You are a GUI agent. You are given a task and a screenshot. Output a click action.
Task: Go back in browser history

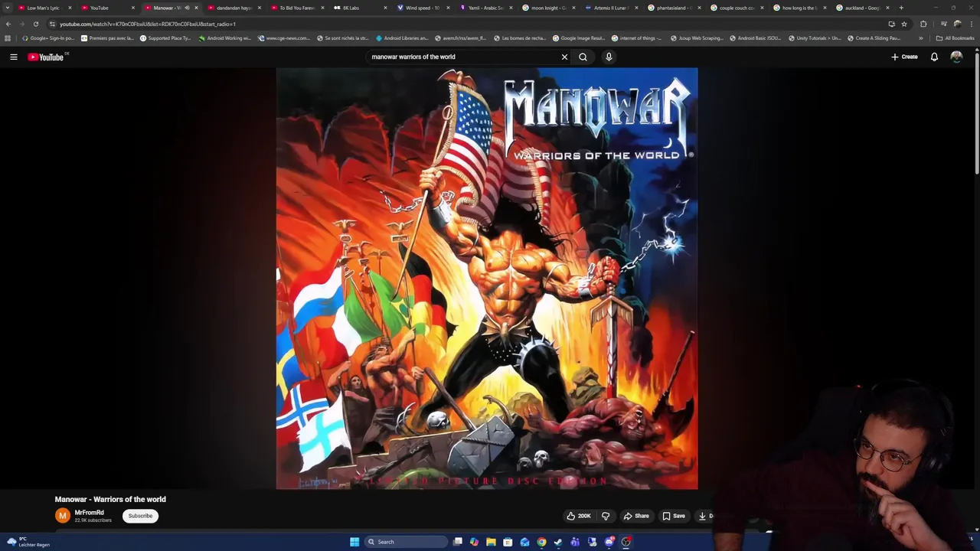[x=8, y=24]
